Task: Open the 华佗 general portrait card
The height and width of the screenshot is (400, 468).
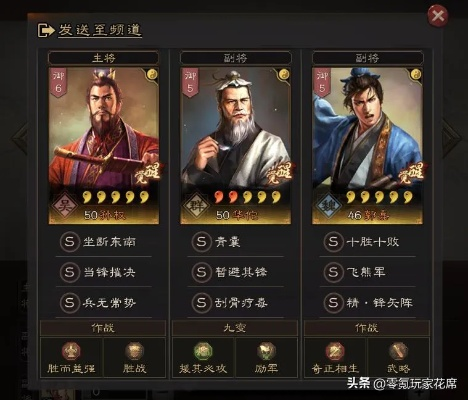Action: (236, 146)
